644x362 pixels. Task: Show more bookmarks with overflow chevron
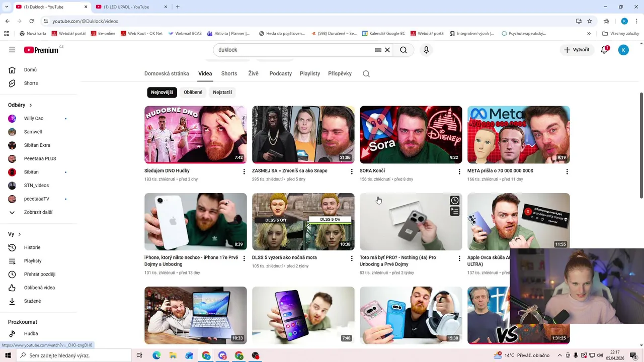589,34
